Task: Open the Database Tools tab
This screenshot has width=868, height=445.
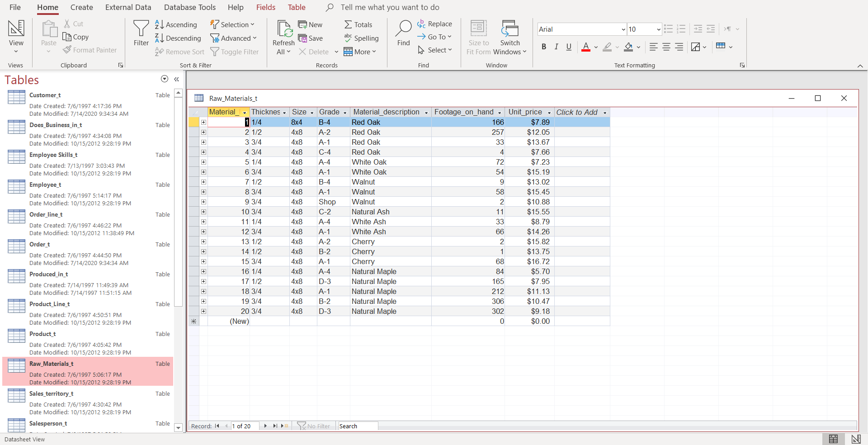Action: pyautogui.click(x=190, y=7)
